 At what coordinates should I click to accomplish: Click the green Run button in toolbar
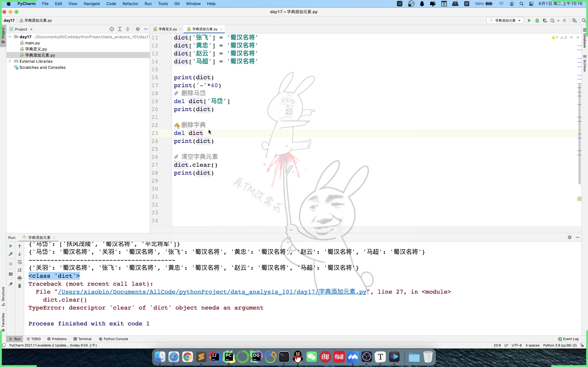point(529,21)
